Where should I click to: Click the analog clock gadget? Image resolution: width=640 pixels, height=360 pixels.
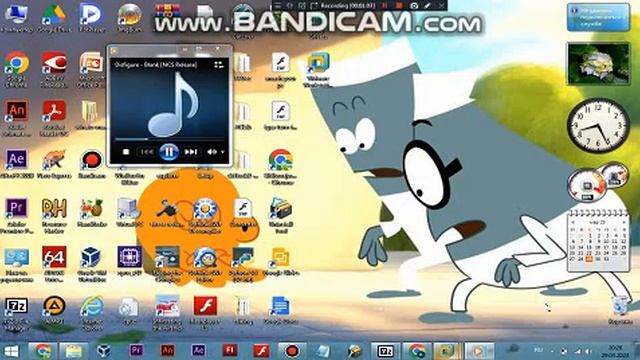pyautogui.click(x=598, y=125)
